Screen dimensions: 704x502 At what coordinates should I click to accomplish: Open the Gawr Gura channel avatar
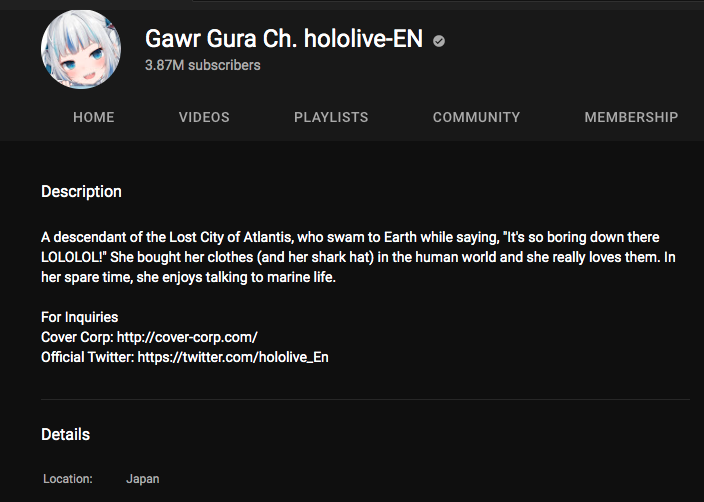pyautogui.click(x=81, y=49)
